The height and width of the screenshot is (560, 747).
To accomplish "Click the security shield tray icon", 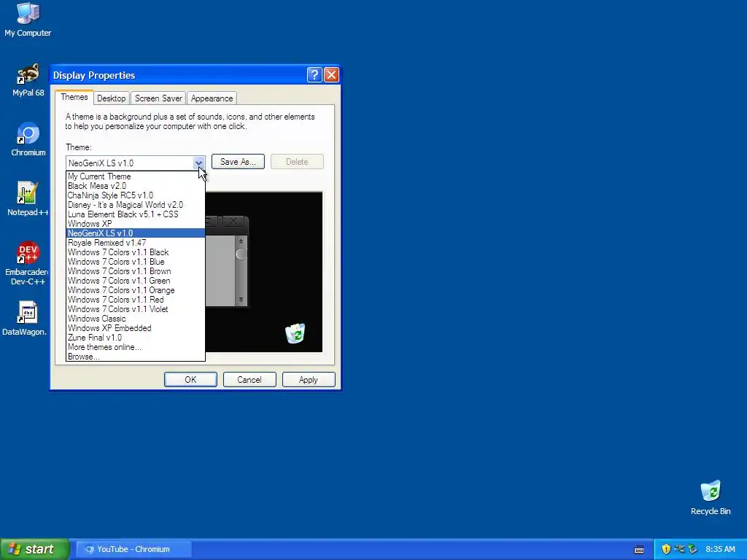I will (x=666, y=549).
